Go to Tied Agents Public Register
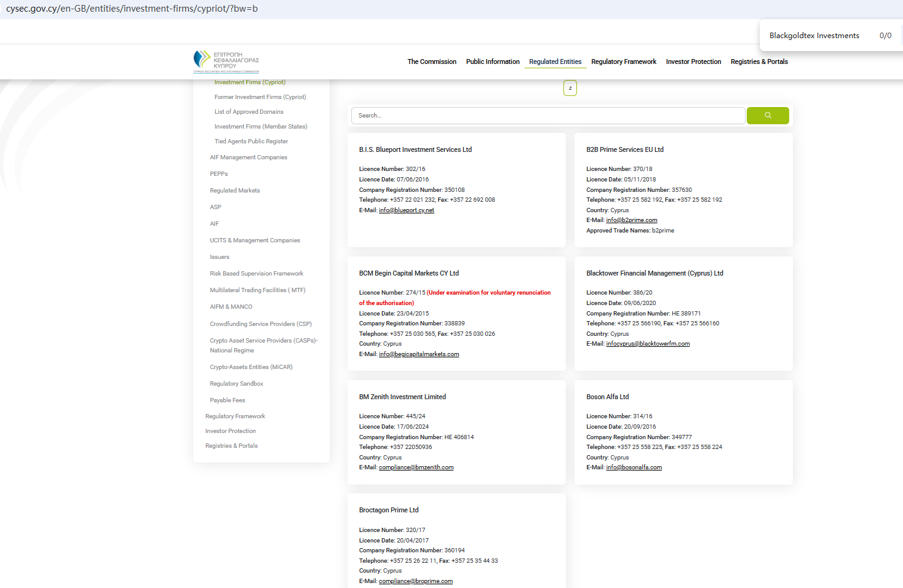 point(251,141)
